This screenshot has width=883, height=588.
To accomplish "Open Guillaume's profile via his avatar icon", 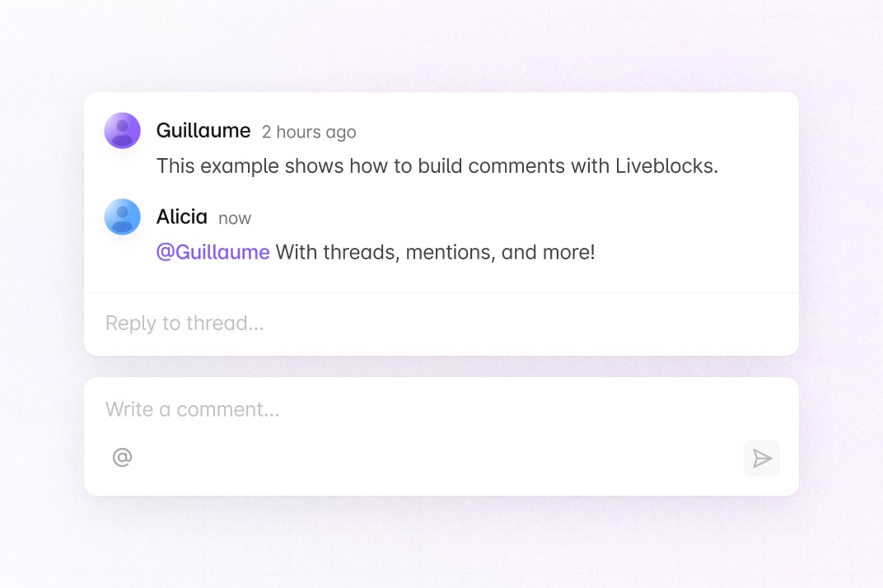I will [x=122, y=130].
